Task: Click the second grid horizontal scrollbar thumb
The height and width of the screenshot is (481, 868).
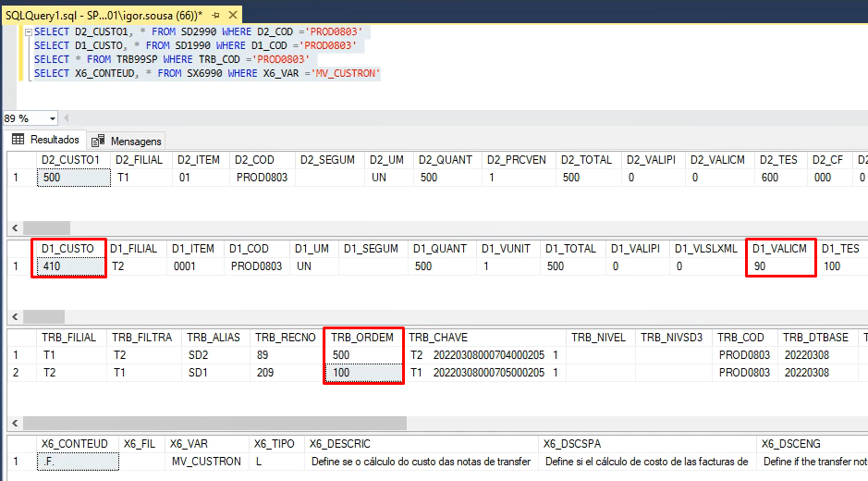Action: coord(43,316)
